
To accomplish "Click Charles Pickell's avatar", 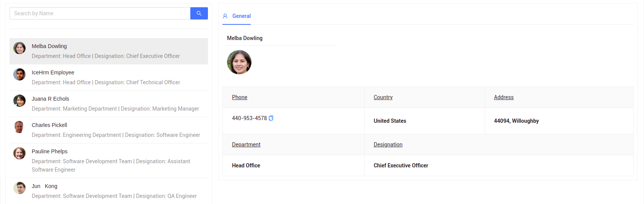I will [19, 127].
